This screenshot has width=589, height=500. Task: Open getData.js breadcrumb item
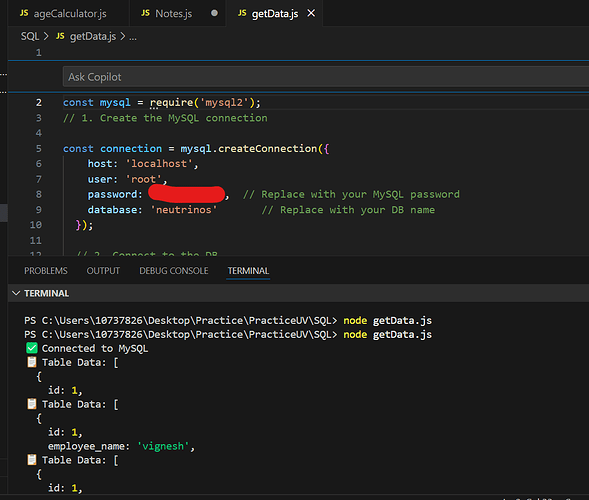(x=93, y=36)
